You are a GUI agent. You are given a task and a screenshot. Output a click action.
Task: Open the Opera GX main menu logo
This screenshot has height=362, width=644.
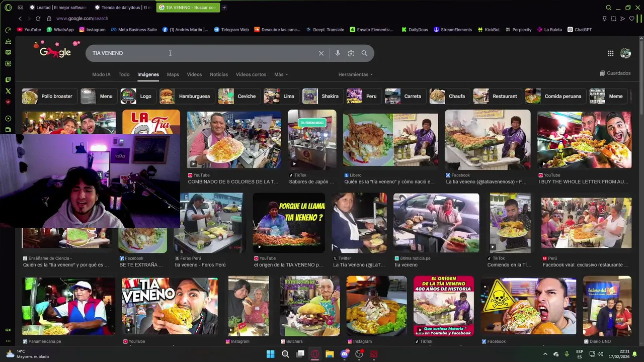coord(8,8)
